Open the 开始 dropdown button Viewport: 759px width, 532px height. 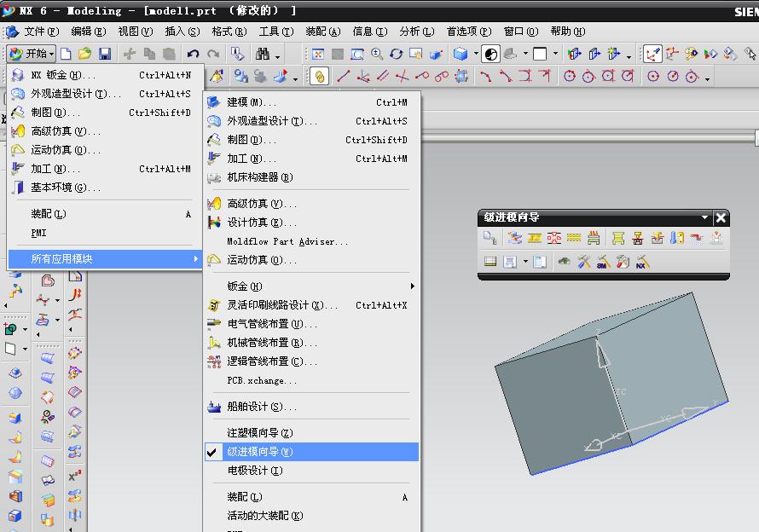[x=32, y=53]
